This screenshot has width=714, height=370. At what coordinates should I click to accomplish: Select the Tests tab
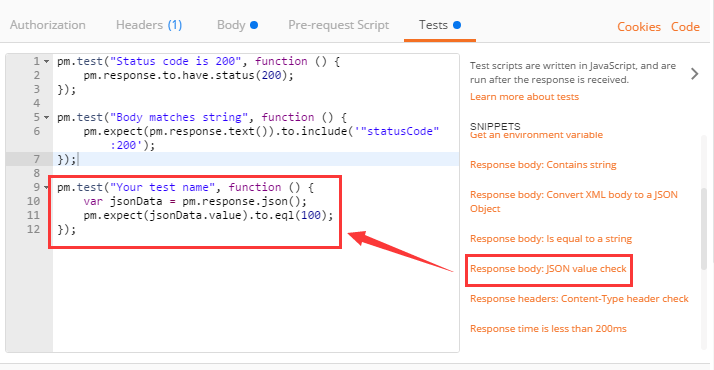click(439, 25)
